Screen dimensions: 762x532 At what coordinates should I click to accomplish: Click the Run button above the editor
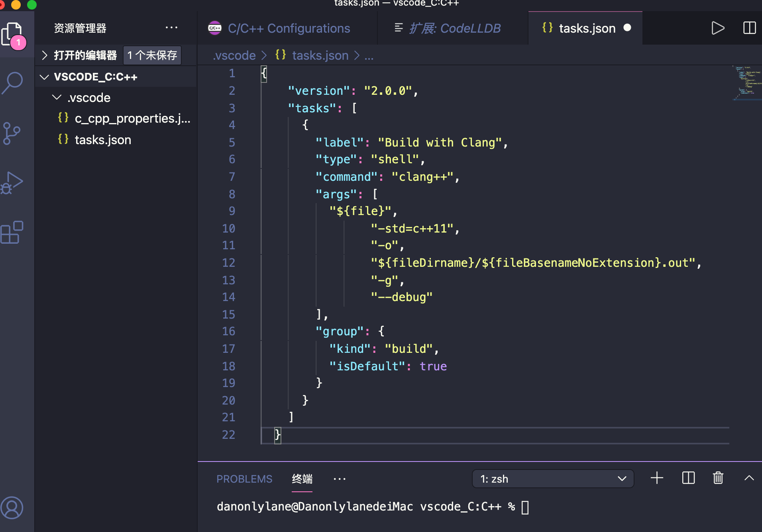click(718, 28)
